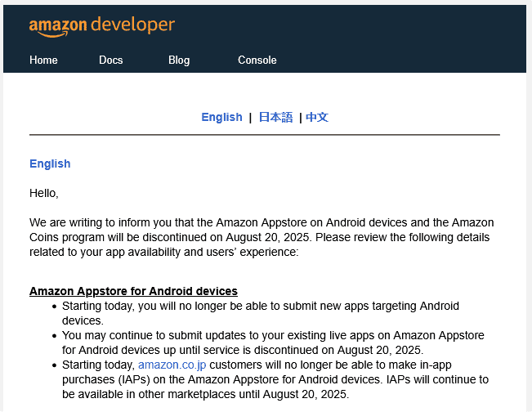Go to the Docs section
532x412 pixels.
pyautogui.click(x=110, y=60)
